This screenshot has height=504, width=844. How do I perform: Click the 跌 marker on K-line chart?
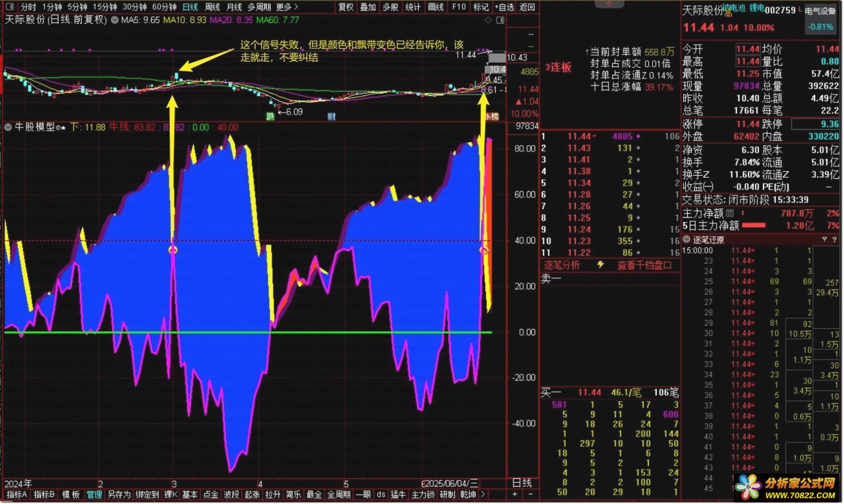click(x=271, y=116)
